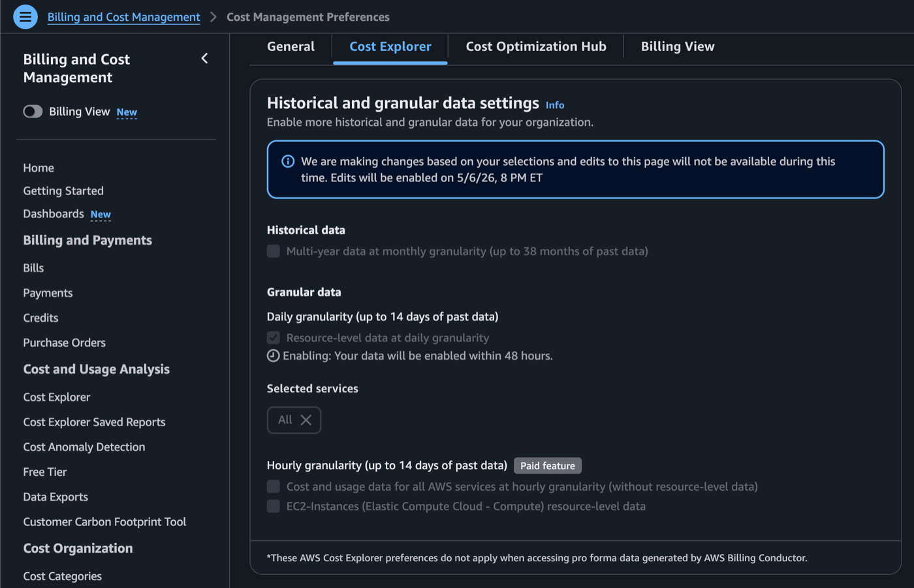Remove the All service tag with the X
The width and height of the screenshot is (914, 588).
pos(306,420)
